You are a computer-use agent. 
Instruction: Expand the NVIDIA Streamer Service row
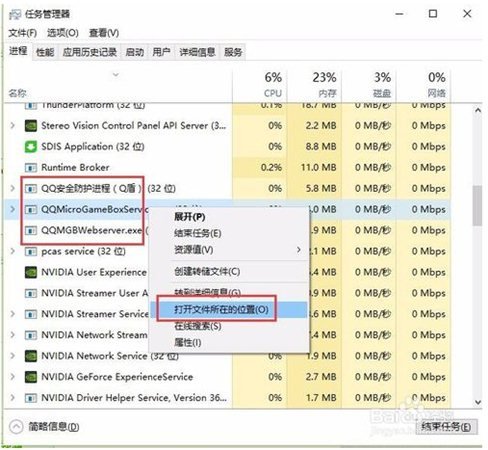pyautogui.click(x=13, y=314)
